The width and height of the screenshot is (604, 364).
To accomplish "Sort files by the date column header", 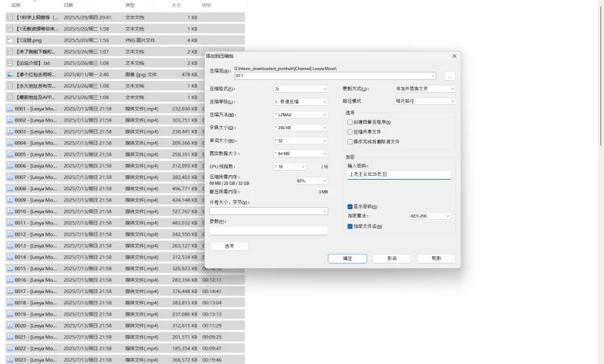I will 69,5.
